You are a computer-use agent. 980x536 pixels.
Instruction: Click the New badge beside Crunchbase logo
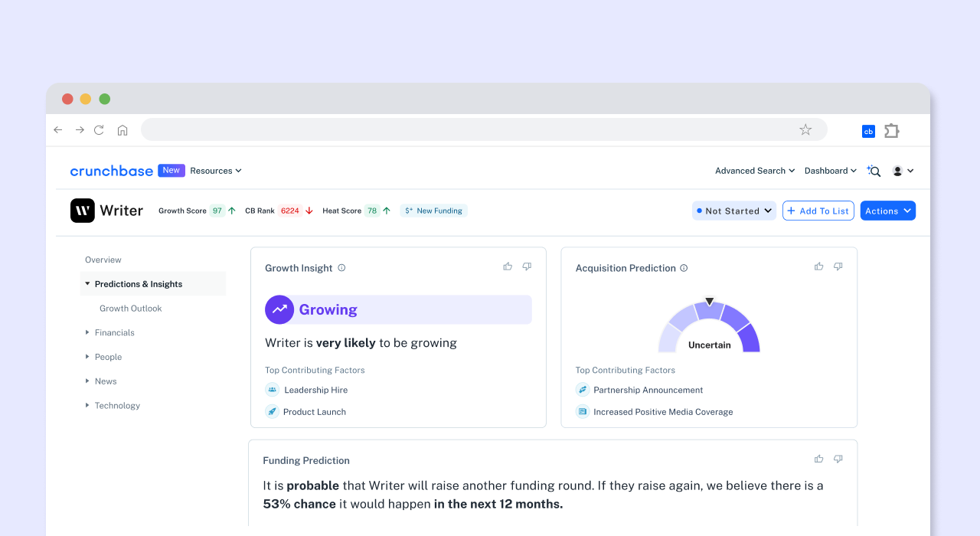(171, 171)
